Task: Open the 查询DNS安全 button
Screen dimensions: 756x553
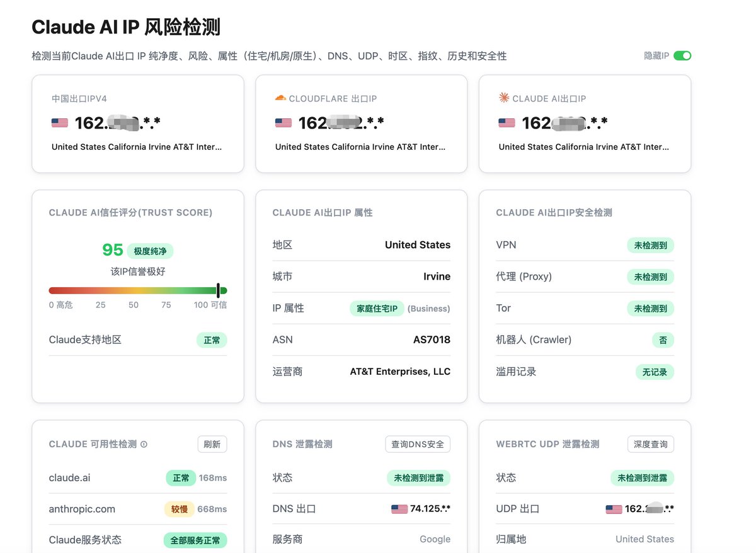Action: coord(418,444)
